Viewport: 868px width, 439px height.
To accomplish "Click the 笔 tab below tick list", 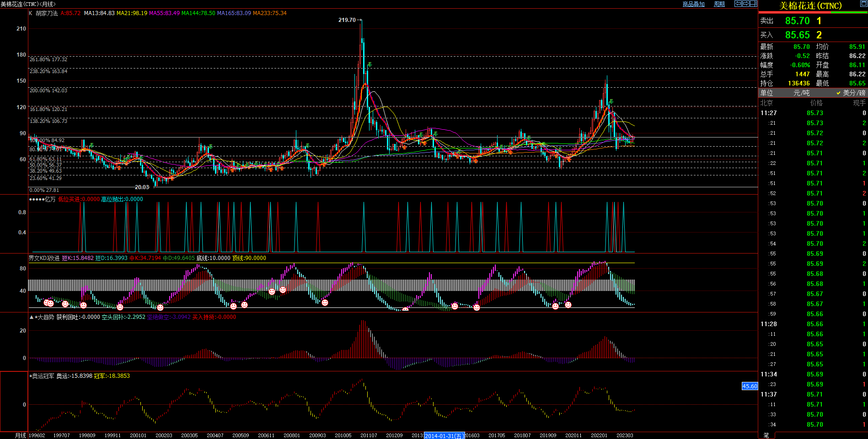I will [x=766, y=435].
